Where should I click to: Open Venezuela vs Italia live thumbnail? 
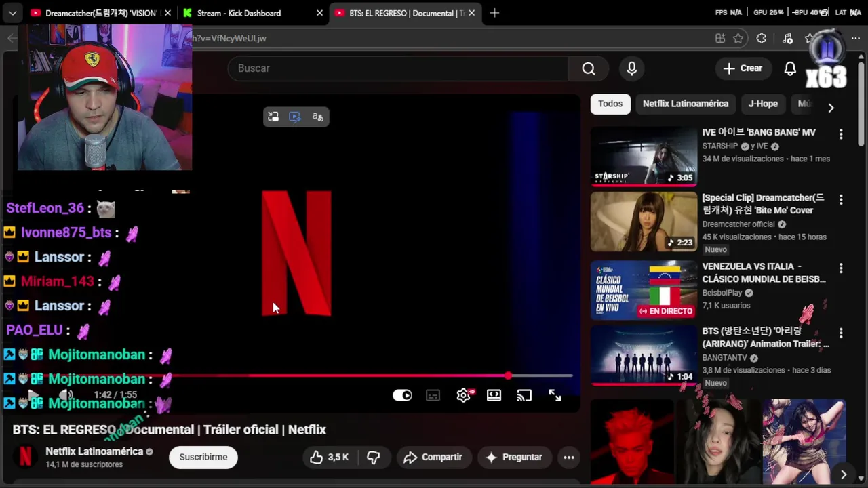[644, 289]
